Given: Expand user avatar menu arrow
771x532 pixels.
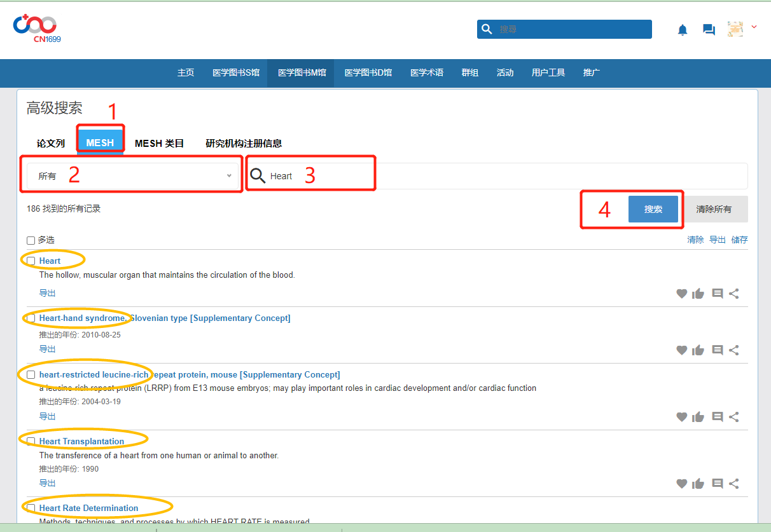Looking at the screenshot, I should click(754, 27).
